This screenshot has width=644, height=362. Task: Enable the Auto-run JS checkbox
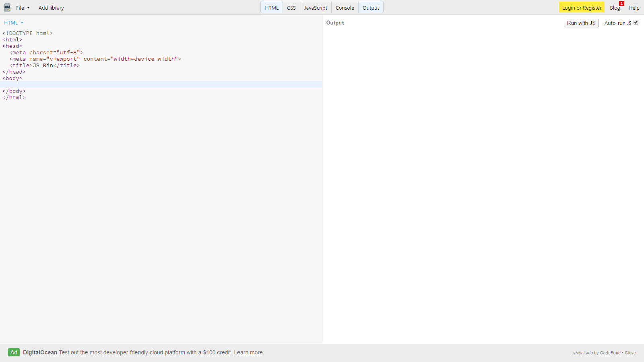click(x=636, y=22)
